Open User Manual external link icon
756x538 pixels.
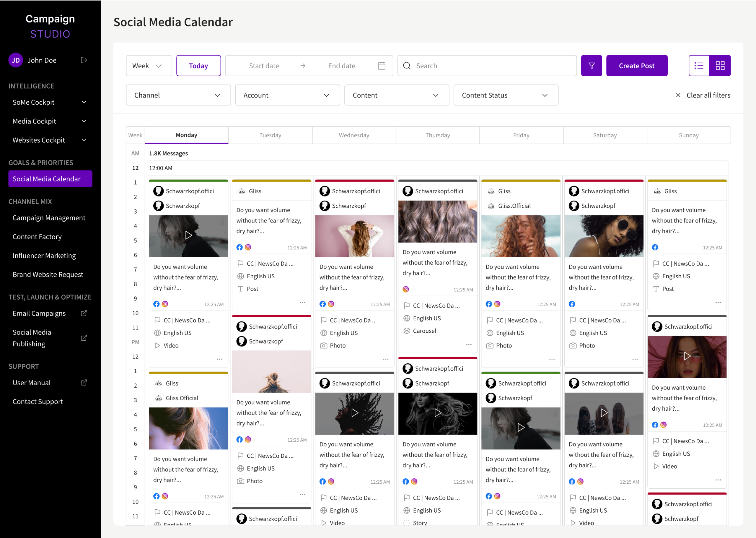point(84,382)
